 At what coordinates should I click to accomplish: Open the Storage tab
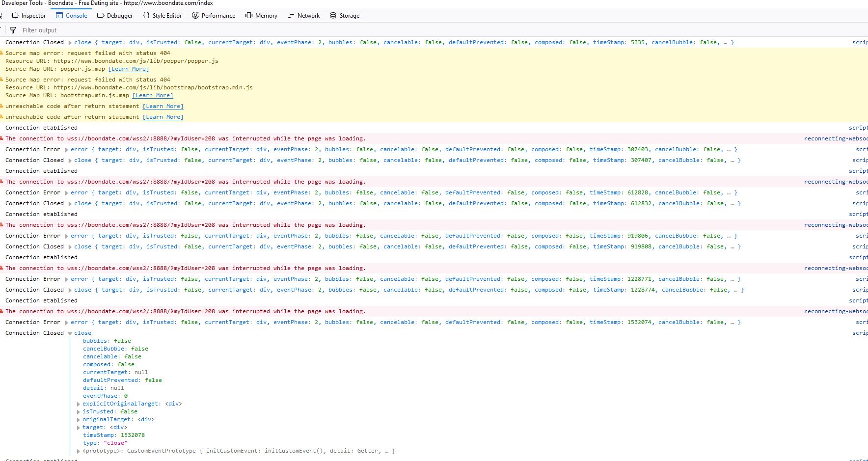click(x=345, y=16)
